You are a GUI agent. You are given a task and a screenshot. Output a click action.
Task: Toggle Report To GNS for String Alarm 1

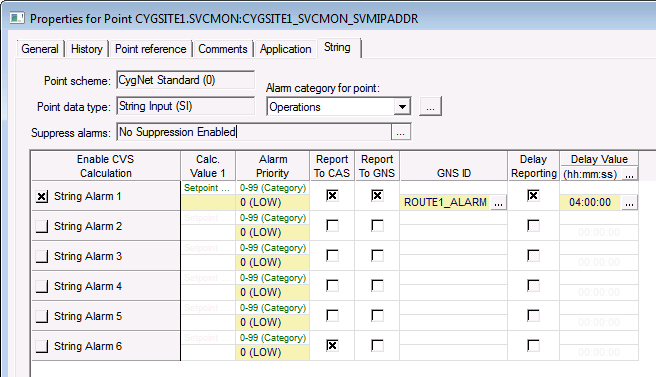[x=377, y=195]
